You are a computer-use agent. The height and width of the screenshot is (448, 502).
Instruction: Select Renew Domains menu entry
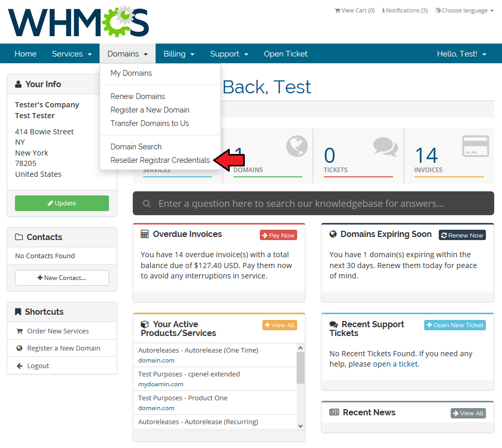137,96
